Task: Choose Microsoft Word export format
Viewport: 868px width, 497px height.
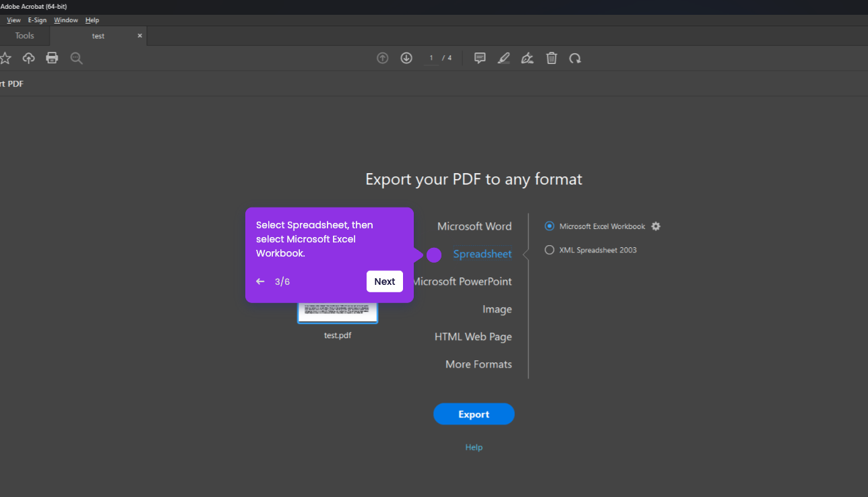Action: [474, 226]
